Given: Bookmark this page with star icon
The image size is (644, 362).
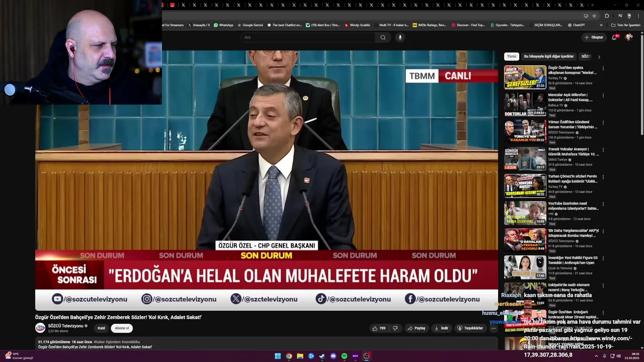Looking at the screenshot, I should pyautogui.click(x=594, y=16).
